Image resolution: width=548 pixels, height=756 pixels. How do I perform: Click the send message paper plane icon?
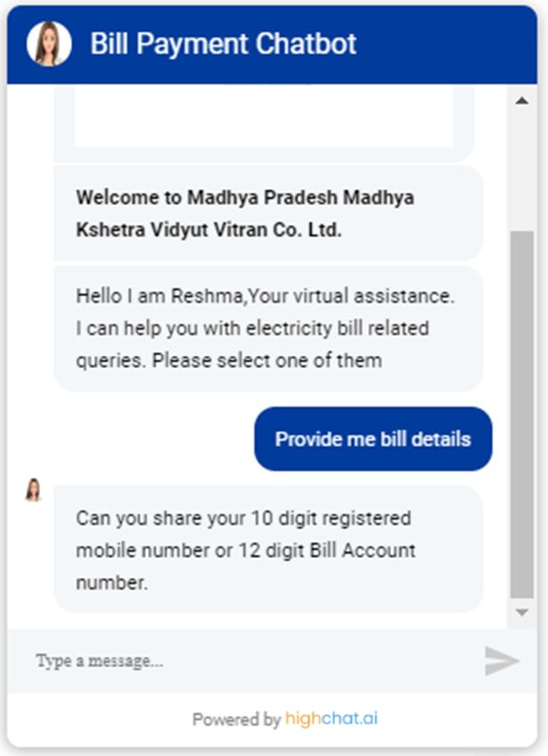(x=502, y=661)
